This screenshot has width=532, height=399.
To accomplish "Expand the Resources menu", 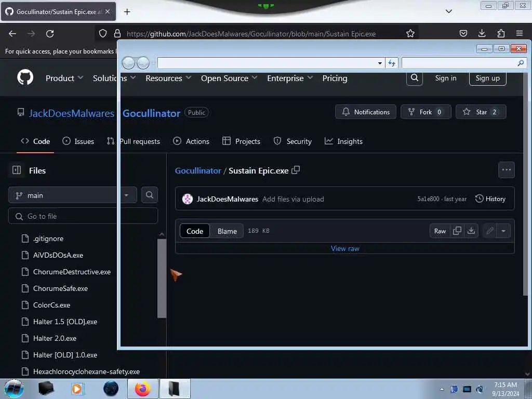I will pyautogui.click(x=168, y=78).
